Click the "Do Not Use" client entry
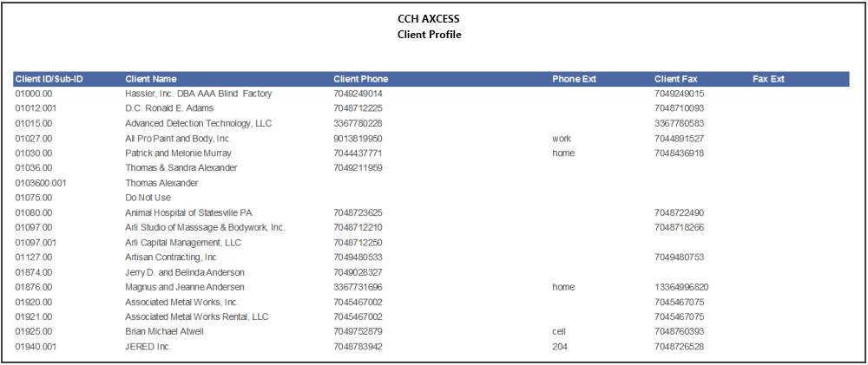 click(x=148, y=197)
